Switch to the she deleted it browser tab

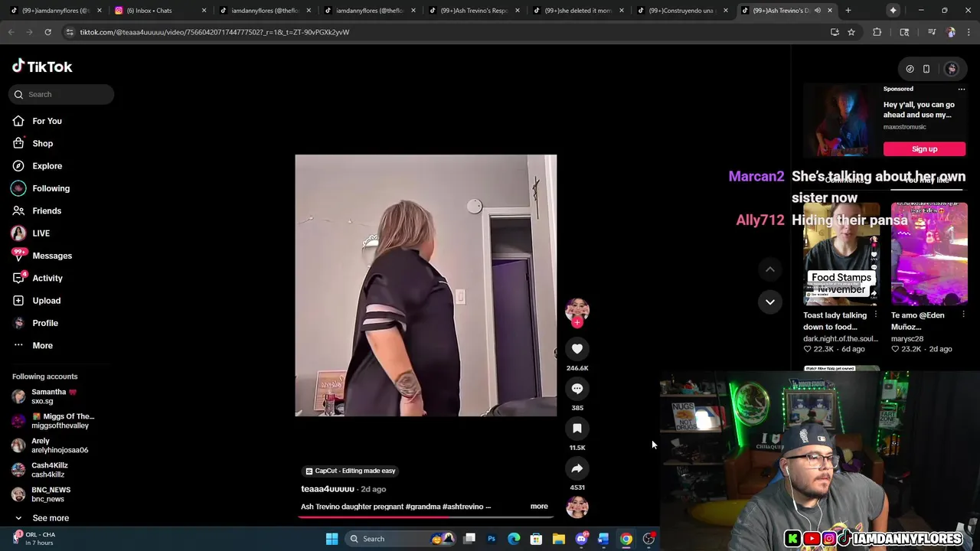tap(578, 11)
